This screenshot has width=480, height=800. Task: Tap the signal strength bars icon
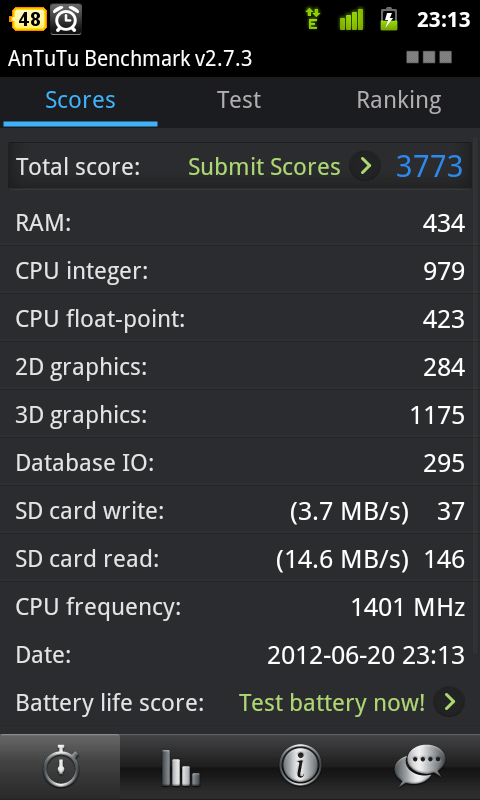(x=351, y=20)
